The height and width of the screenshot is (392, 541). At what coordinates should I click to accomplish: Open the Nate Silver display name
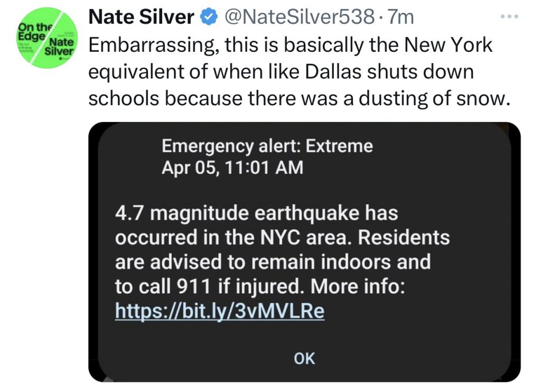pyautogui.click(x=141, y=18)
